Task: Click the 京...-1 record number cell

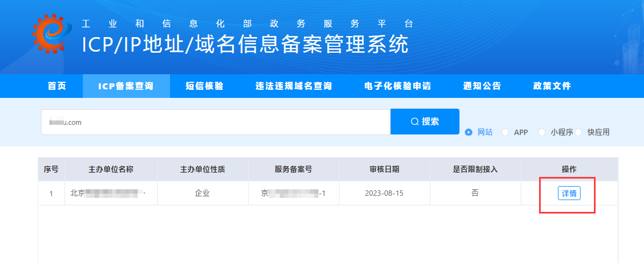Action: (x=293, y=193)
